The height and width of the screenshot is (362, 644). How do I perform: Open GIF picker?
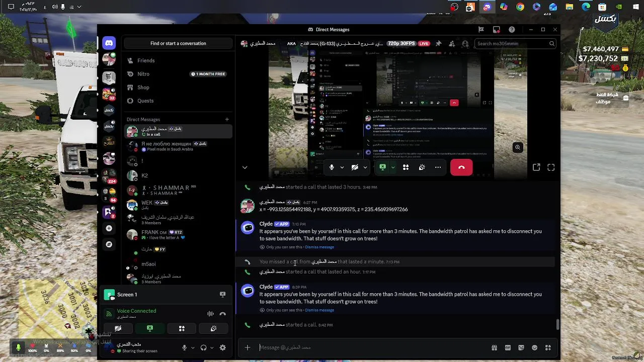pos(508,347)
